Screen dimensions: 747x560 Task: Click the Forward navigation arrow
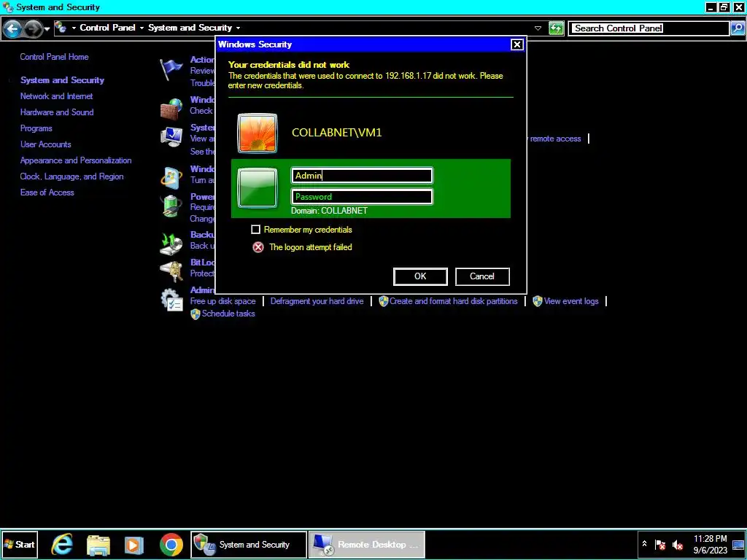pos(32,28)
